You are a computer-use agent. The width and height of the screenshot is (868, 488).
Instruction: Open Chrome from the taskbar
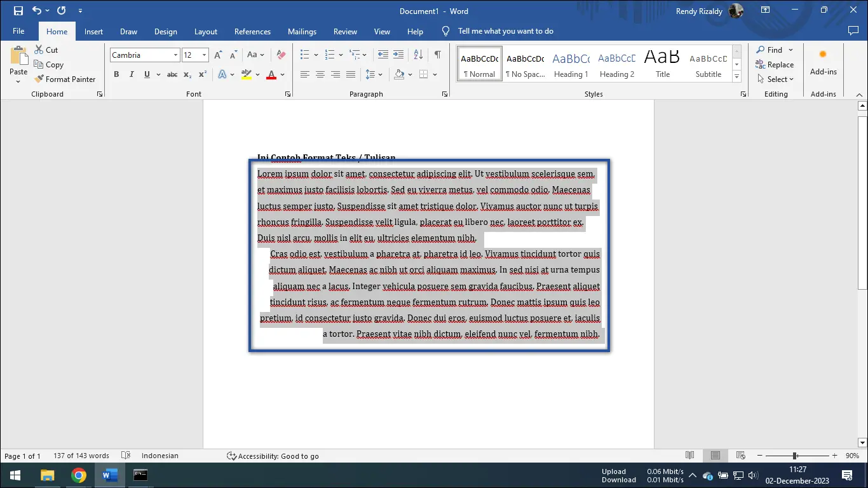pos(79,475)
